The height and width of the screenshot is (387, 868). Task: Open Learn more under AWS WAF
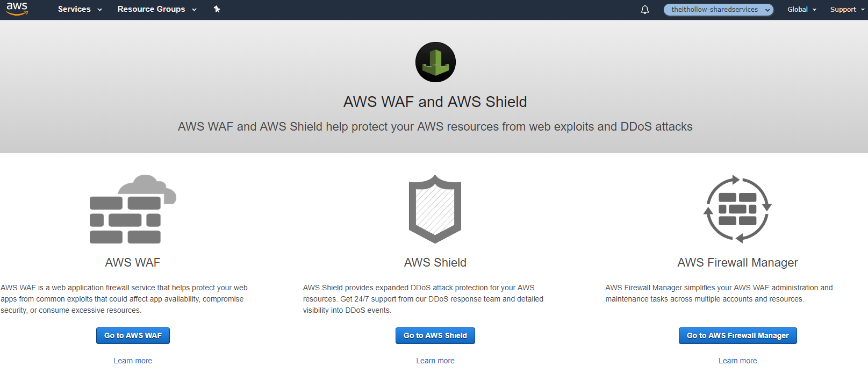(132, 360)
